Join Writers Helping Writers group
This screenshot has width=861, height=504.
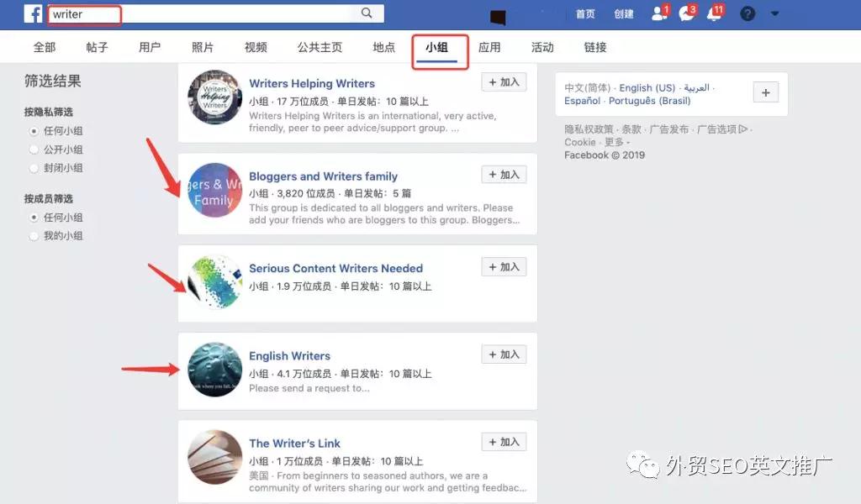pyautogui.click(x=504, y=81)
